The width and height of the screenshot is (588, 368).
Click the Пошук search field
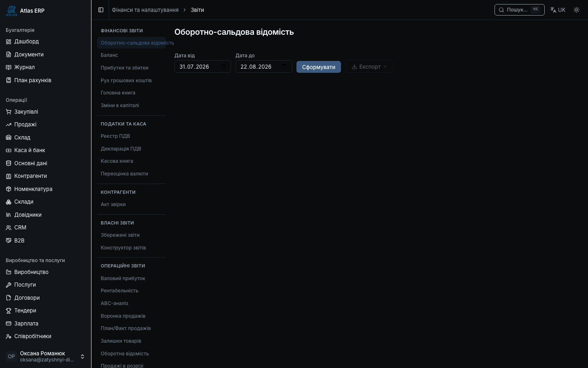coord(519,10)
